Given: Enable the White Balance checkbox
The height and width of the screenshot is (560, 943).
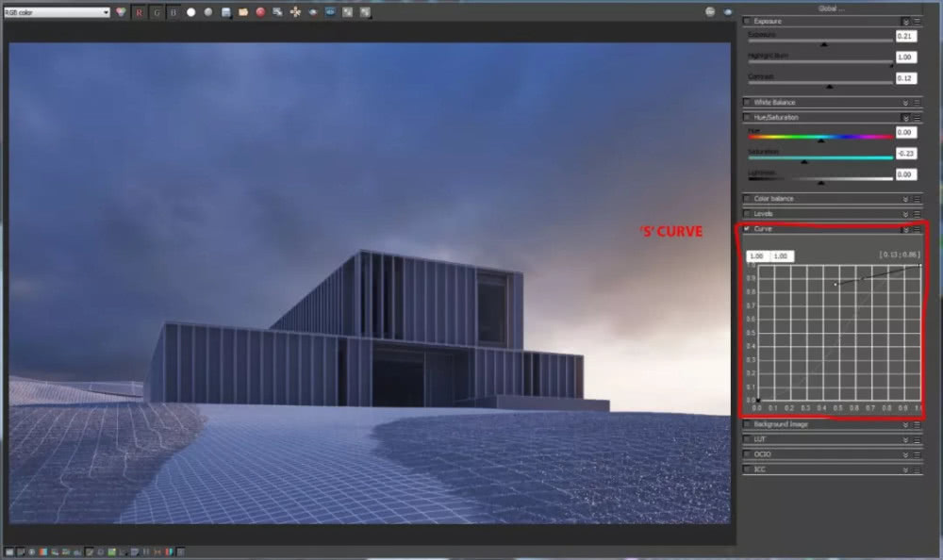Looking at the screenshot, I should pyautogui.click(x=748, y=102).
